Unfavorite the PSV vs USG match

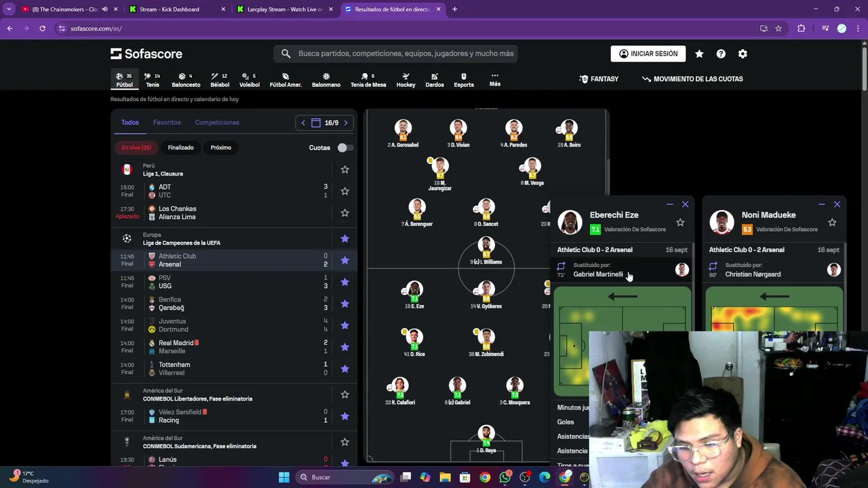point(344,282)
